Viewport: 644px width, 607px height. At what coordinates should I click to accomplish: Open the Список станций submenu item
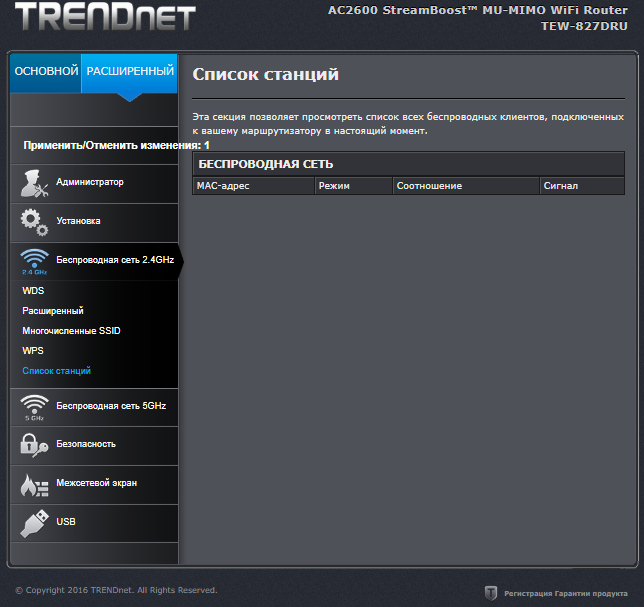click(57, 371)
